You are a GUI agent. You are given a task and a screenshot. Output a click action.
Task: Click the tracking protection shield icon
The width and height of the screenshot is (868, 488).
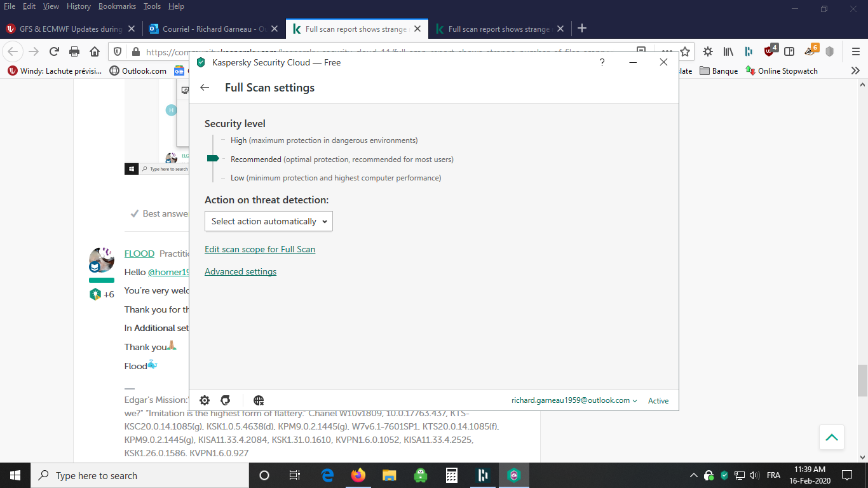[118, 51]
